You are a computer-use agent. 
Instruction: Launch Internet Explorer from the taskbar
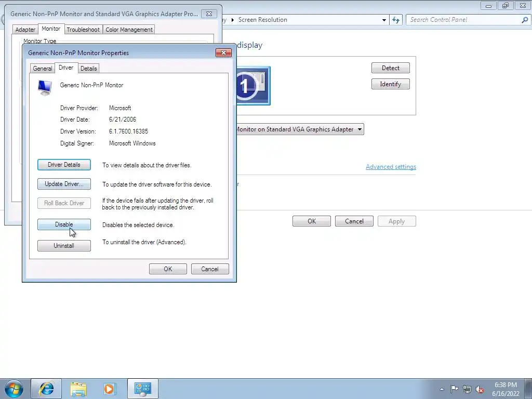point(46,389)
